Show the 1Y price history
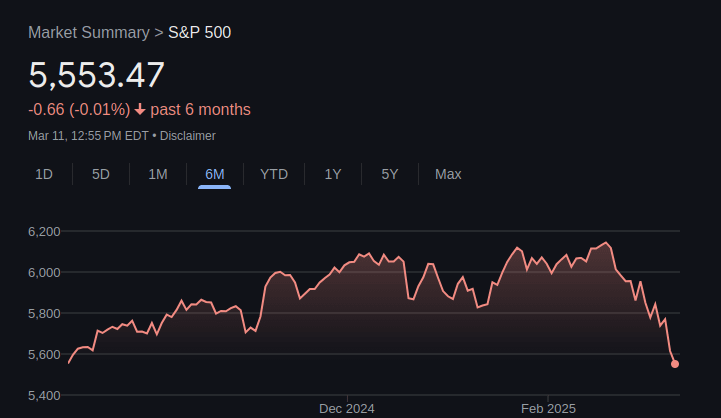The image size is (721, 418). click(333, 174)
